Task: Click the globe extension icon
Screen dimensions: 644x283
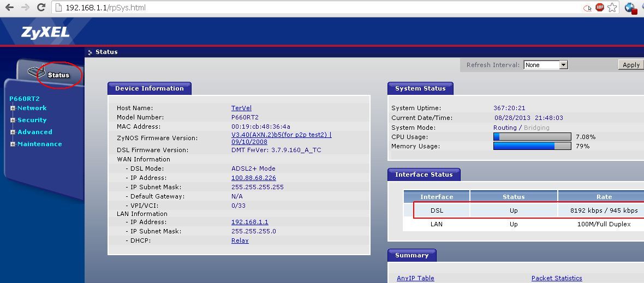Action: 630,8
